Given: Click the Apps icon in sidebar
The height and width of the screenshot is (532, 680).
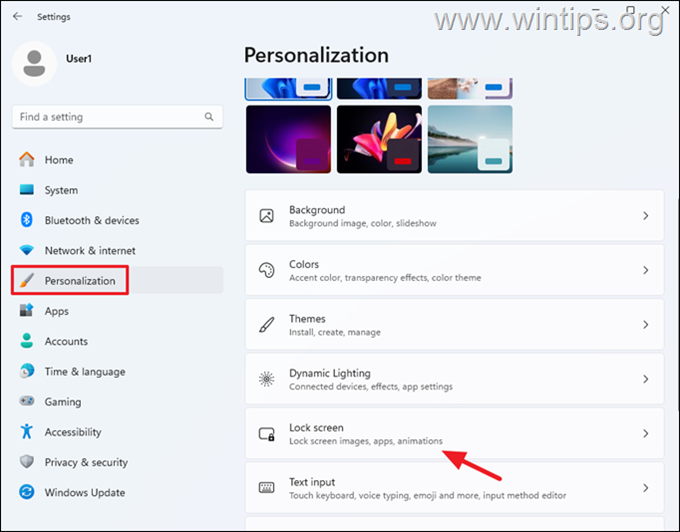Looking at the screenshot, I should [26, 310].
